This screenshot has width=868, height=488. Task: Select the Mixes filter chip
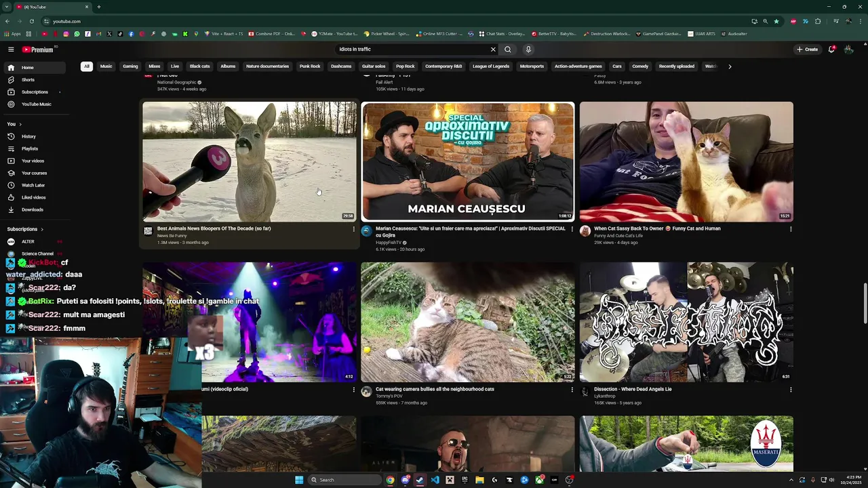[x=155, y=66]
